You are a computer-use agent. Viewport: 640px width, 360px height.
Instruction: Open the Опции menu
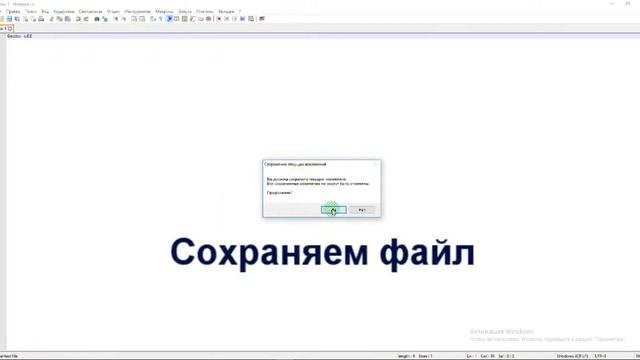(x=113, y=11)
